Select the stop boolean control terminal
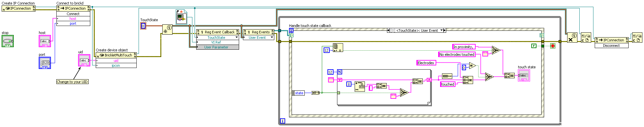This screenshot has height=127, width=644. coord(8,41)
